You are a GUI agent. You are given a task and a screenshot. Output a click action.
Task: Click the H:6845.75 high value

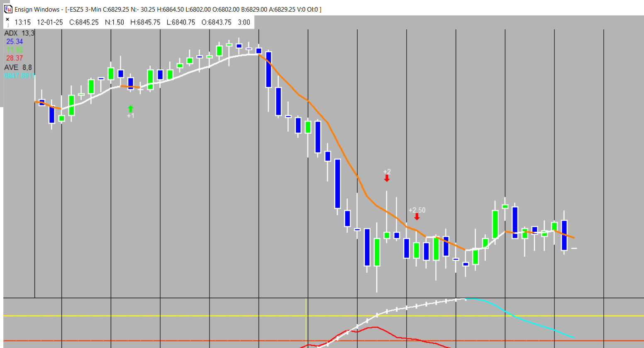pos(145,22)
